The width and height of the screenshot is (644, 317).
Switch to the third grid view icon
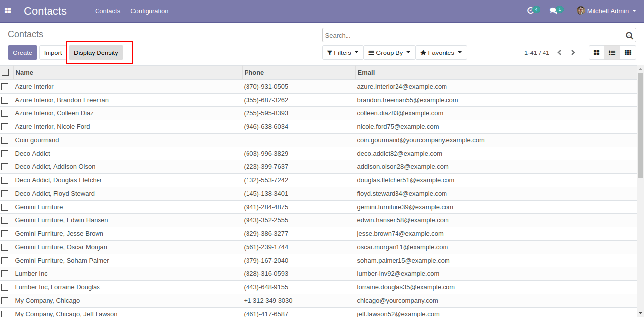(x=628, y=53)
